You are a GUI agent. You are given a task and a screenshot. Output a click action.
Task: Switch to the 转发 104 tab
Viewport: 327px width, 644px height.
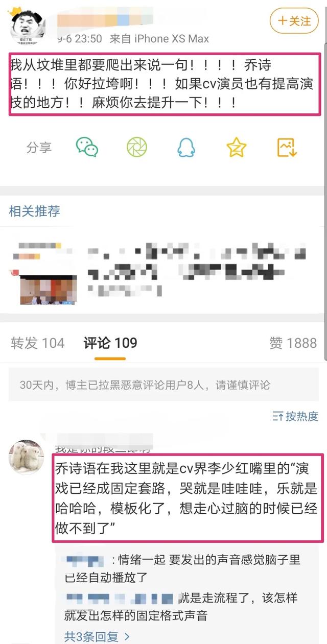pyautogui.click(x=38, y=343)
